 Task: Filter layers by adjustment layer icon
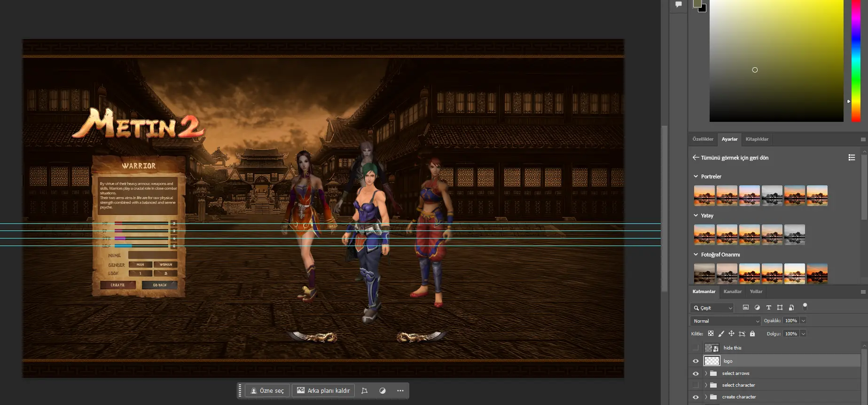757,308
